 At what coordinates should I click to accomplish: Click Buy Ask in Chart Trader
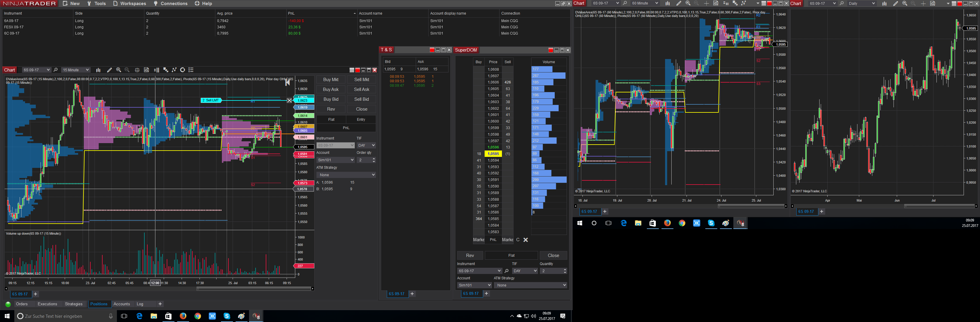pos(331,90)
